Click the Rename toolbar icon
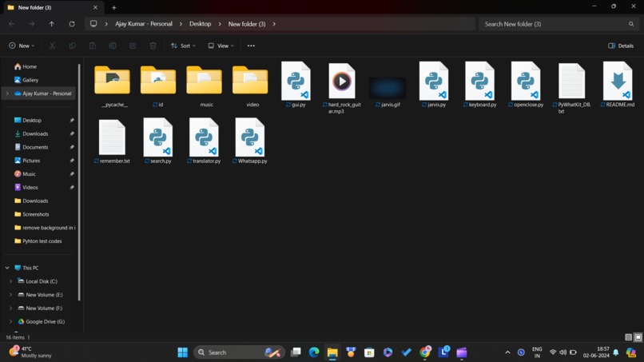 (x=113, y=46)
